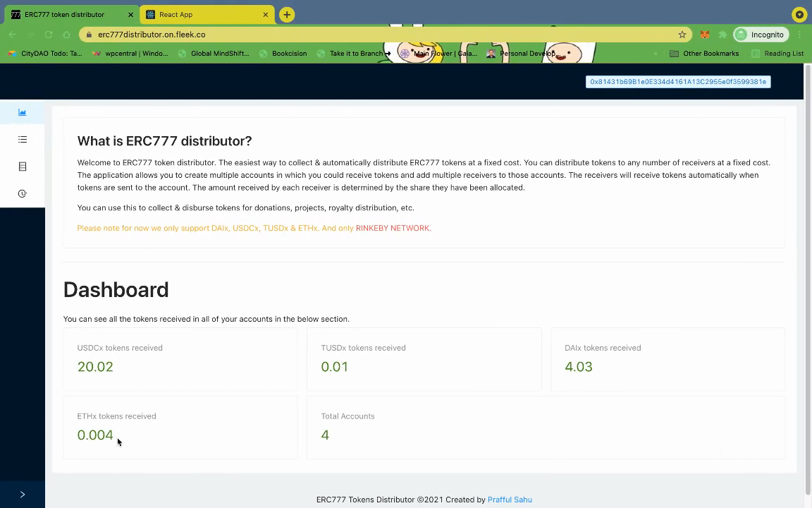Open the list icon in sidebar

coord(23,140)
